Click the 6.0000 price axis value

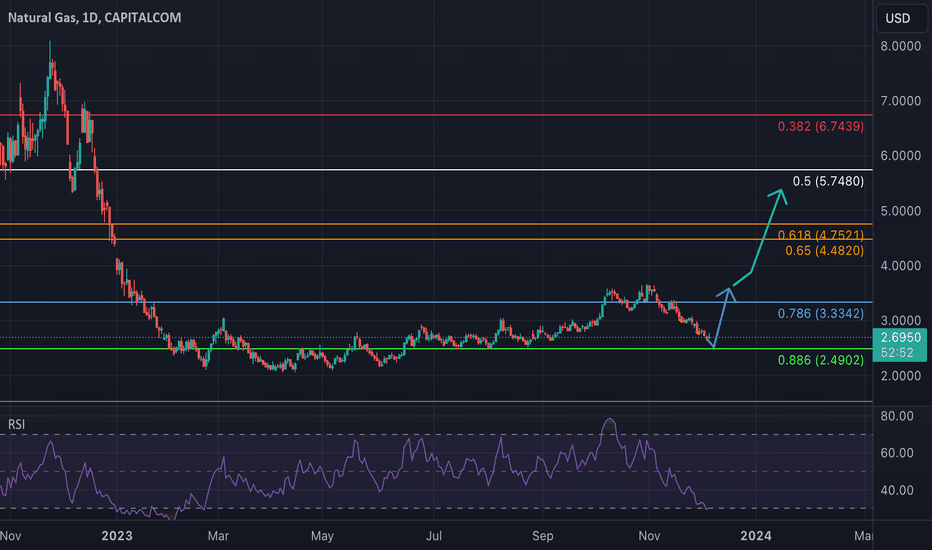point(900,156)
